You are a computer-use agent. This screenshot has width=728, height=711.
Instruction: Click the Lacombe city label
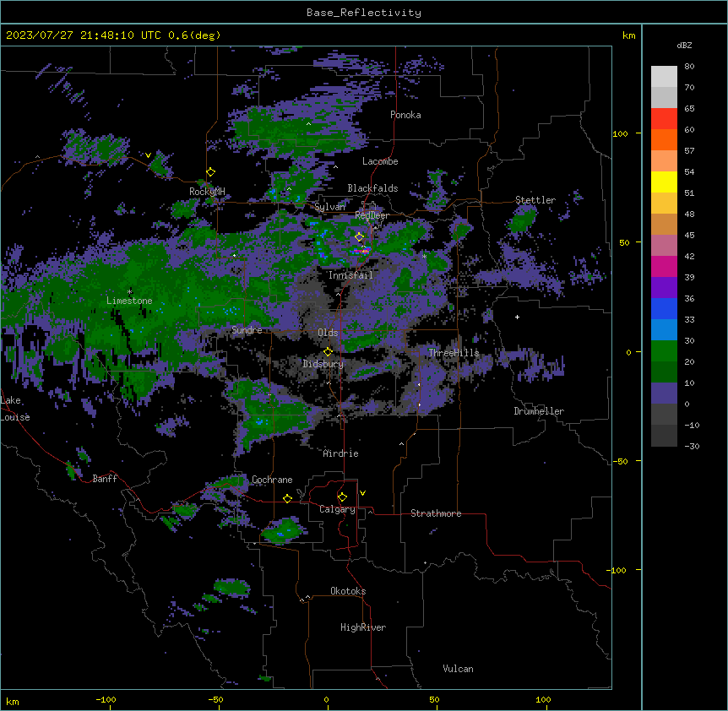(380, 161)
